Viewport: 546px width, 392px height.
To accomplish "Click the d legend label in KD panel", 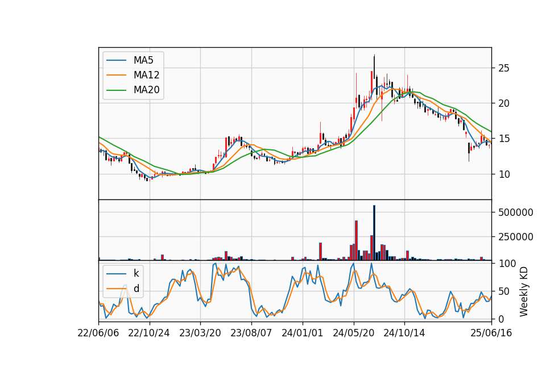I will point(136,289).
